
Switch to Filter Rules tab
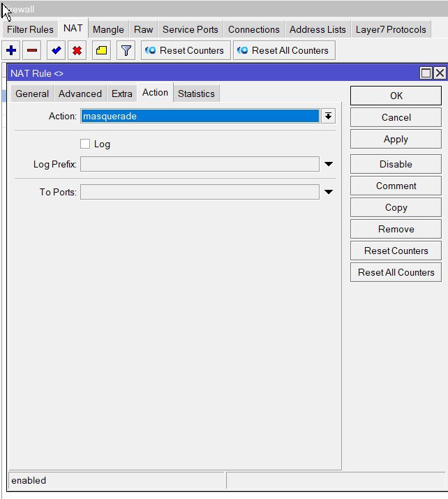pos(30,29)
